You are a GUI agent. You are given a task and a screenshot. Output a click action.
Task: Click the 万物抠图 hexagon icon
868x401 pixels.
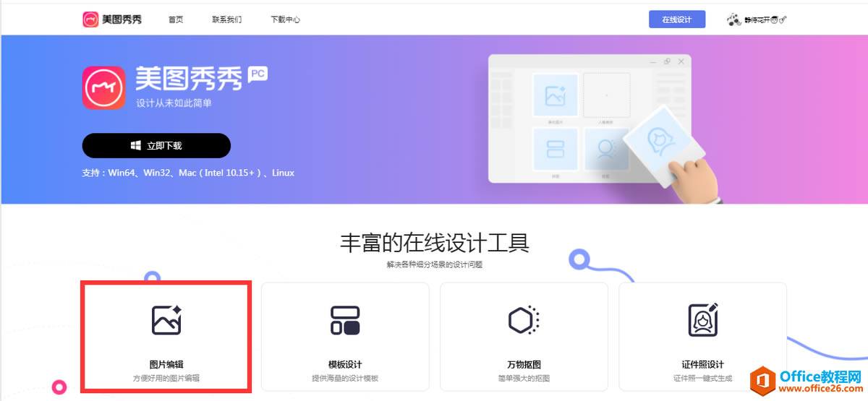coord(524,320)
